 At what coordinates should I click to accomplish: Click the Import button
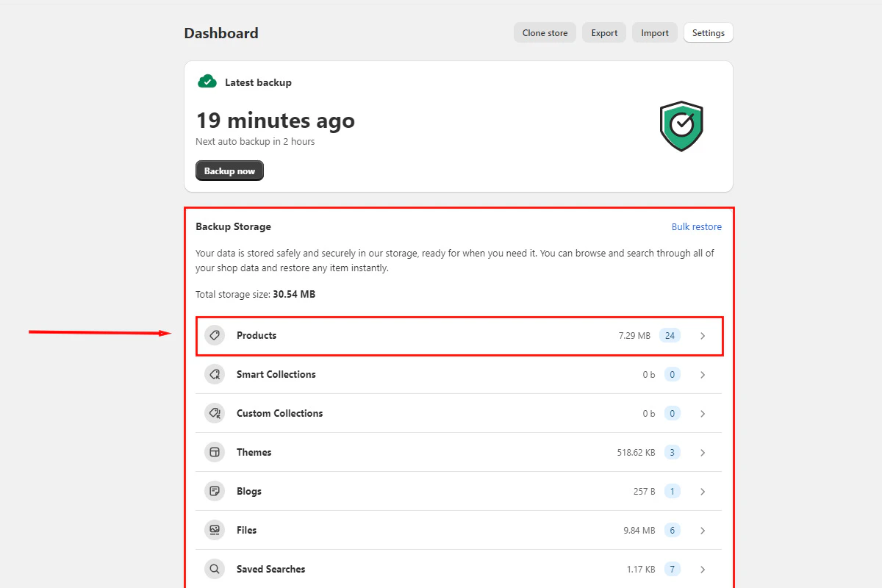[x=654, y=32]
